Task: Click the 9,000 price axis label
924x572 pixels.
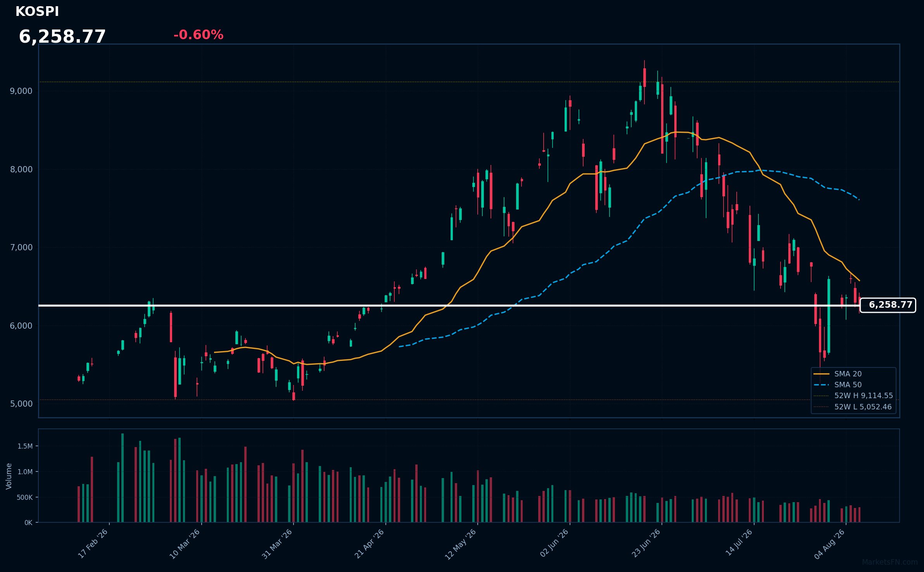Action: [21, 91]
